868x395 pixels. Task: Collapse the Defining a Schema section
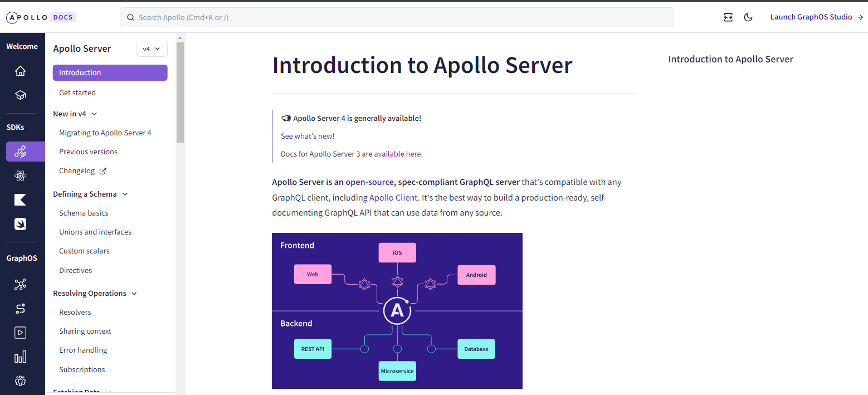pos(91,194)
